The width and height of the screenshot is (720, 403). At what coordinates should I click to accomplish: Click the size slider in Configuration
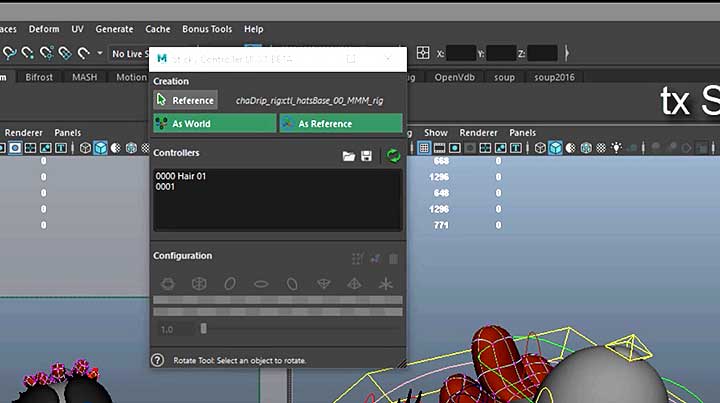point(204,328)
